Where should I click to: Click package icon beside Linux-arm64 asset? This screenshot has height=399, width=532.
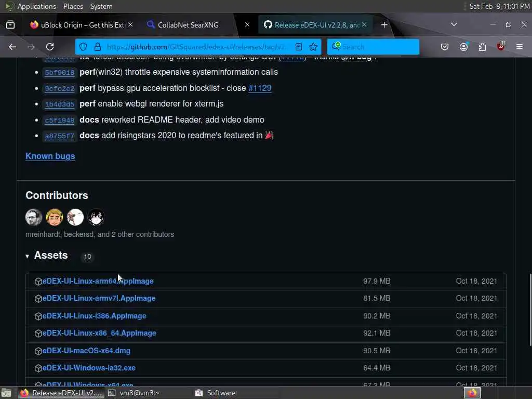38,282
